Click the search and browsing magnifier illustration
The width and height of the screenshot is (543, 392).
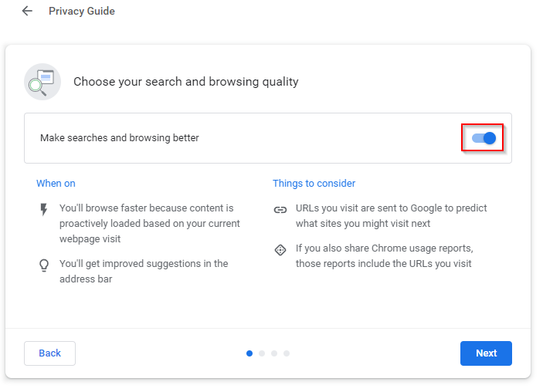pyautogui.click(x=42, y=82)
